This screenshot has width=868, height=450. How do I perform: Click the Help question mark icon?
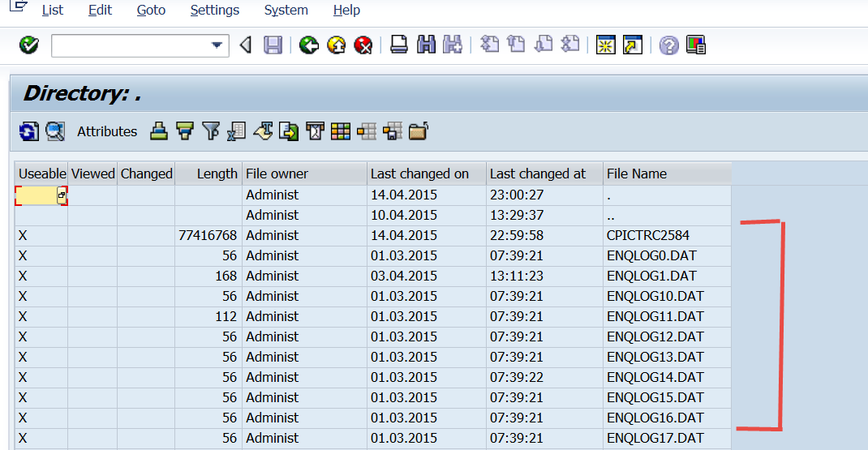(x=668, y=45)
